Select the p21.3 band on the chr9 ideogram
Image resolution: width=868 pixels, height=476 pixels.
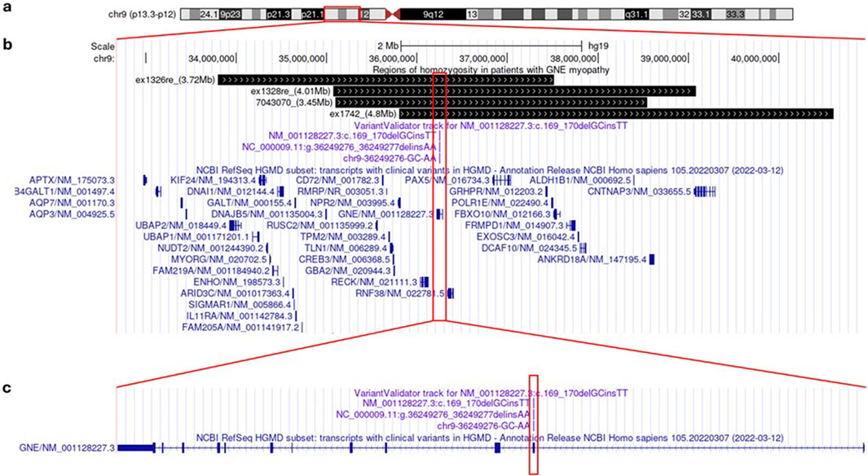point(278,15)
